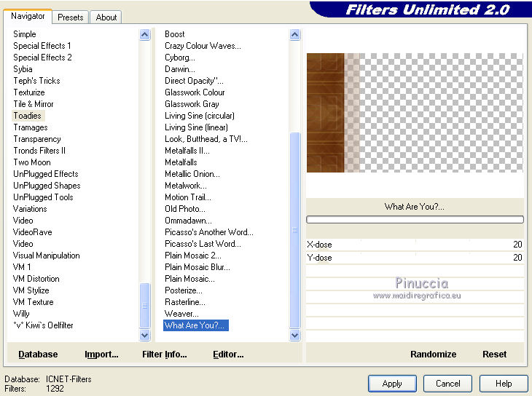Select Glasswork Gray filter
Image resolution: width=532 pixels, height=396 pixels.
pyautogui.click(x=192, y=104)
